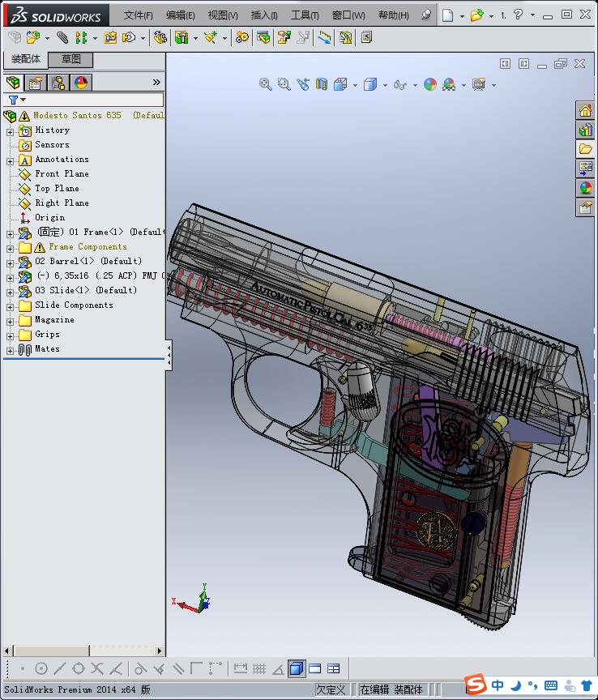The height and width of the screenshot is (700, 598).
Task: Click Smart Fasteners icon
Action: 110,37
